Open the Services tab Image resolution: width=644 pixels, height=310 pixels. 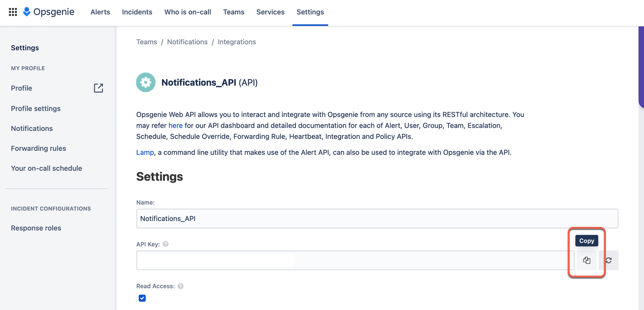click(x=270, y=12)
